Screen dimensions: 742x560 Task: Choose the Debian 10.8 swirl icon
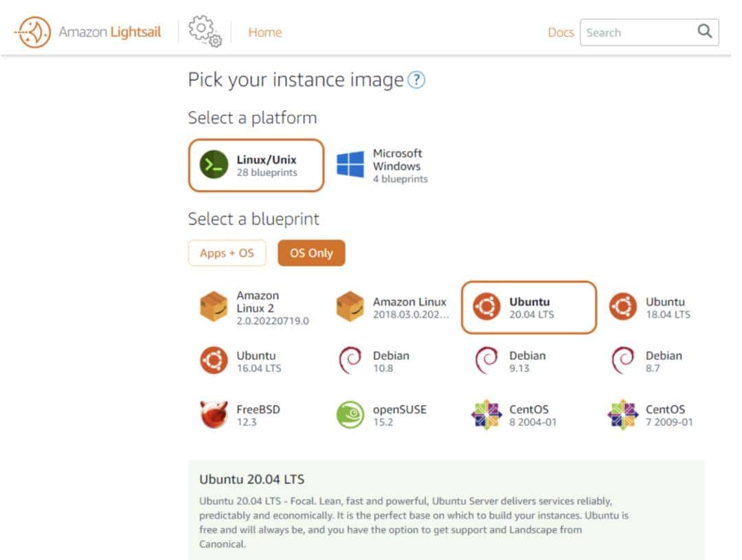(350, 361)
